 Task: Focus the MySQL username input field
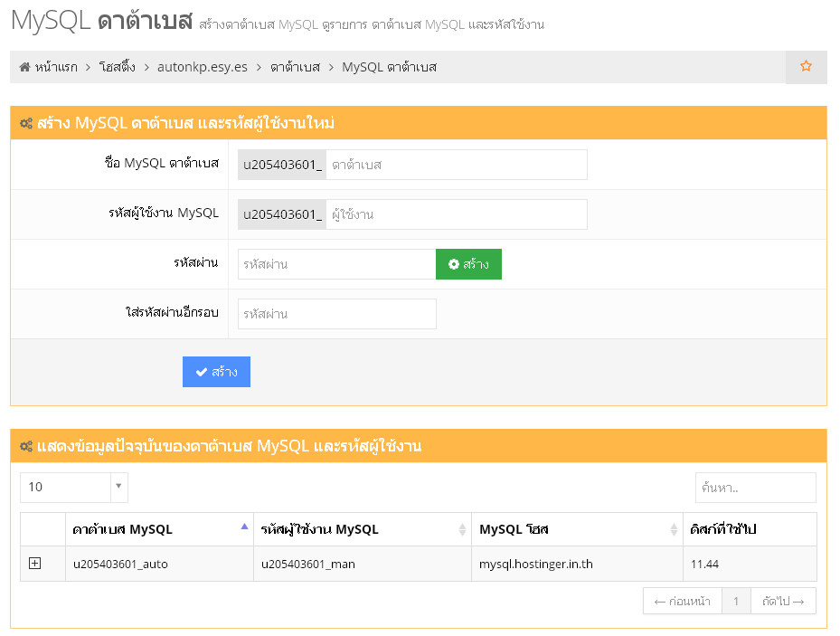tap(456, 214)
